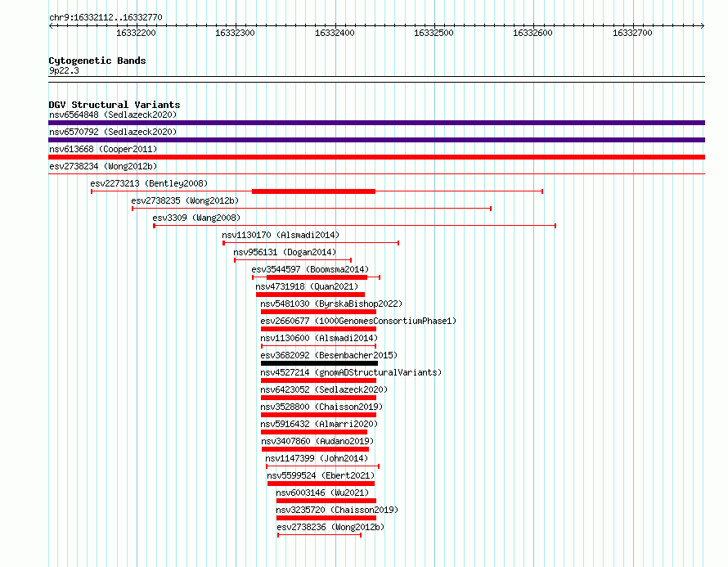
Task: Select the black bar of esv3682092
Action: (x=320, y=363)
